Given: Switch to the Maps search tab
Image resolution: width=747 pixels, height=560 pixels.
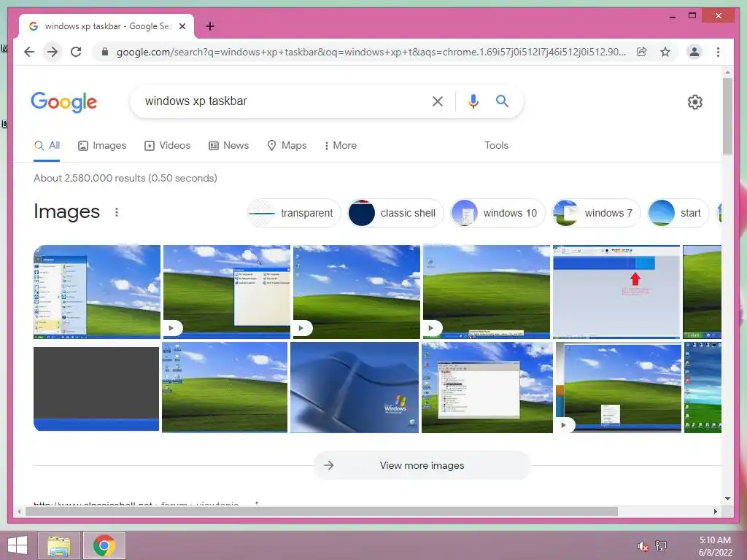Looking at the screenshot, I should [286, 146].
